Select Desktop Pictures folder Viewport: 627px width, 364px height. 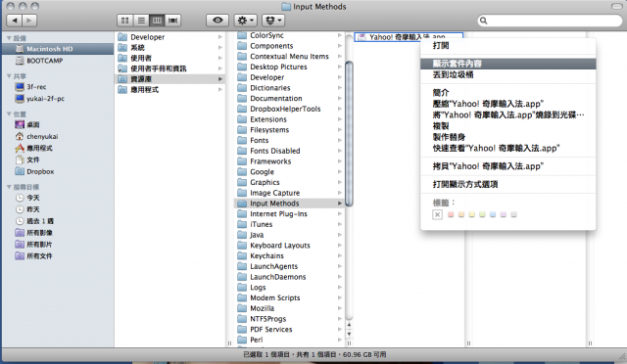[x=289, y=67]
